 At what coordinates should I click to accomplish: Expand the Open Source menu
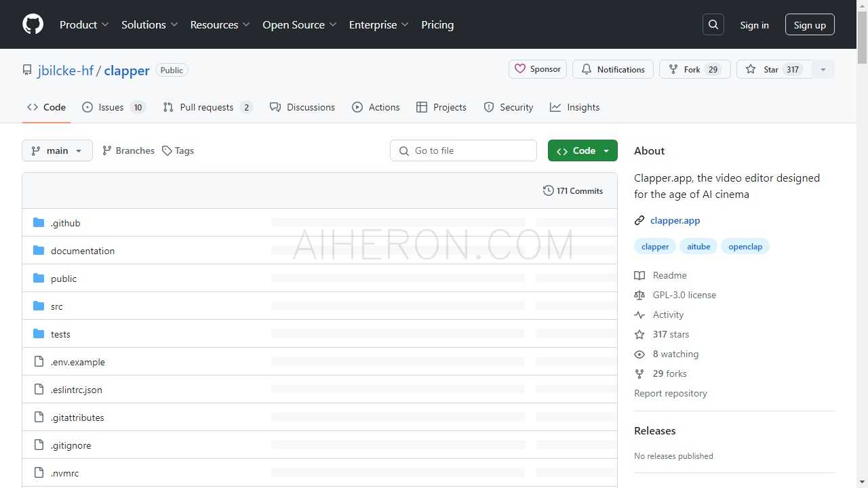tap(300, 24)
